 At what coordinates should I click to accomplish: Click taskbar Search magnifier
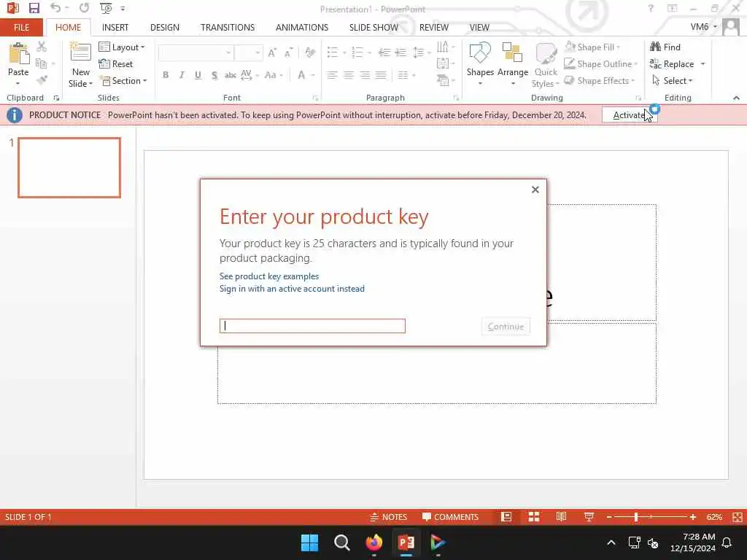[341, 542]
